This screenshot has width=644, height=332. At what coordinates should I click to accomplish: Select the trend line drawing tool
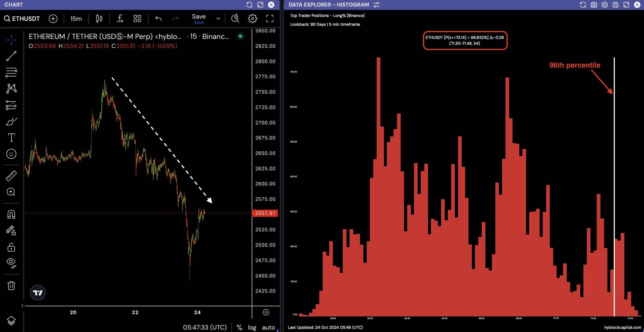pos(11,56)
